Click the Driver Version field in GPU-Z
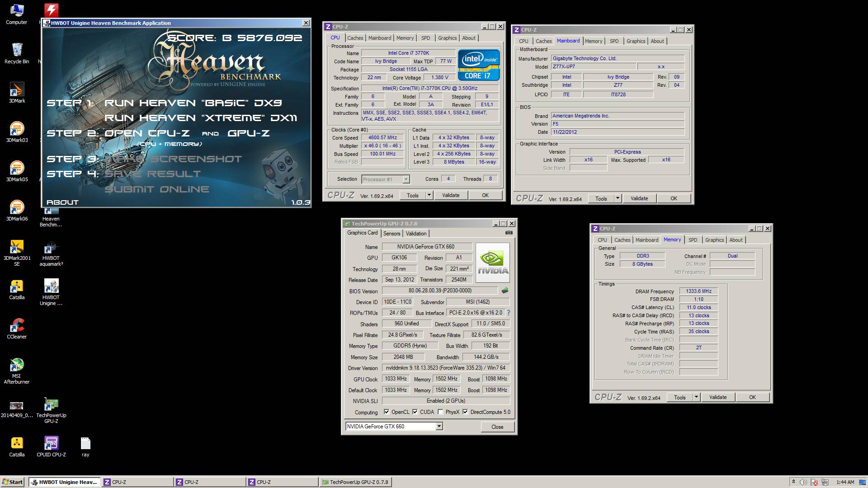Viewport: 868px width, 488px height. [446, 368]
